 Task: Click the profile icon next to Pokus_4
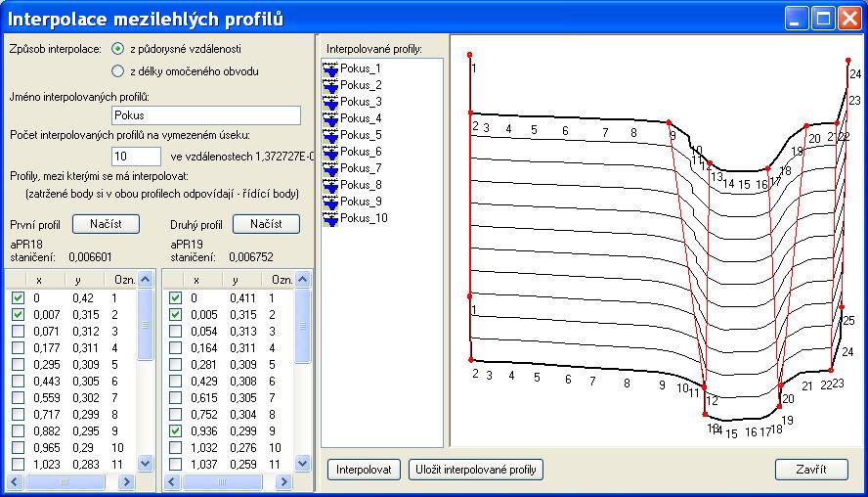[330, 118]
